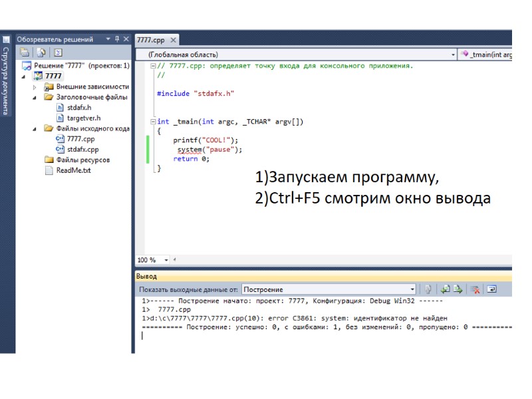Go to previous message in Output toolbar

pyautogui.click(x=446, y=289)
